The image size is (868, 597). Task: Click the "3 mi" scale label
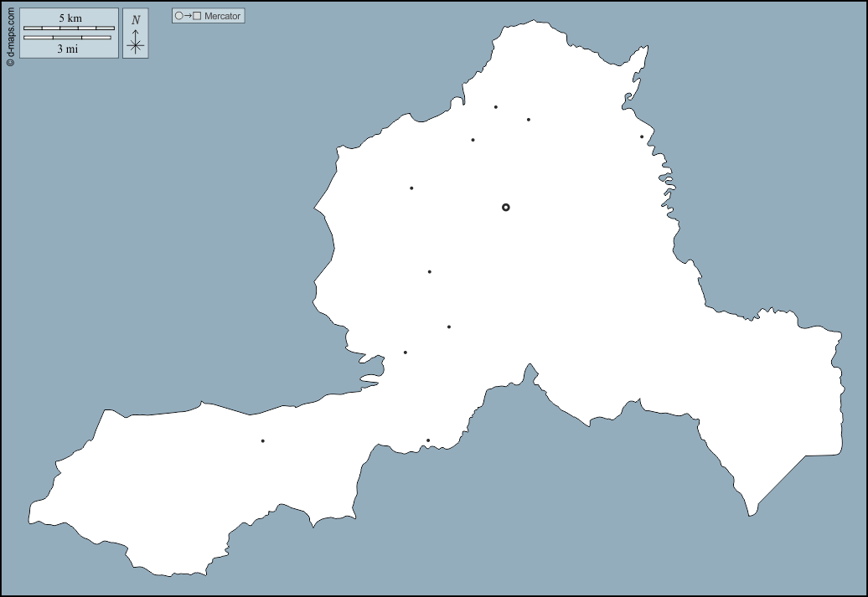coord(68,49)
